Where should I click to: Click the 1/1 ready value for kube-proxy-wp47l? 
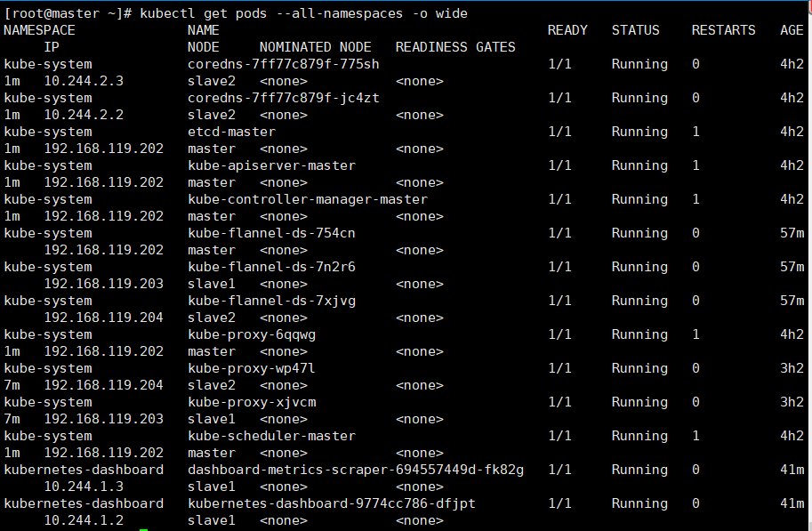point(559,368)
